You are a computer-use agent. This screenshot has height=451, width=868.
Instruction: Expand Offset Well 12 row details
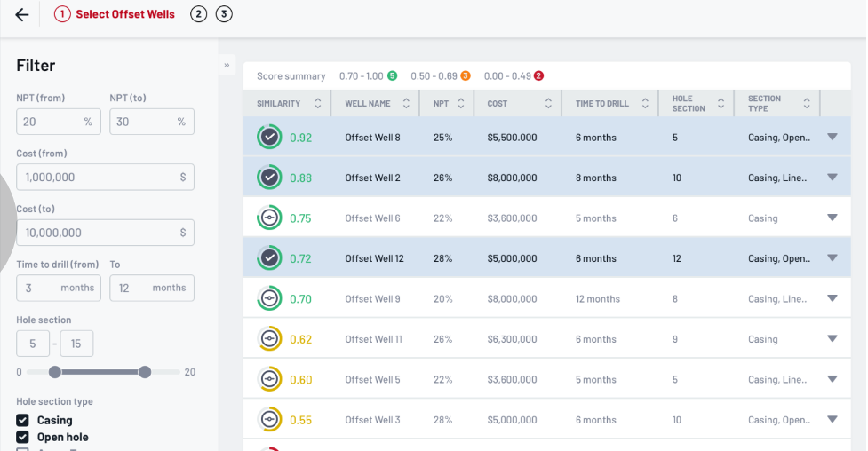point(832,258)
